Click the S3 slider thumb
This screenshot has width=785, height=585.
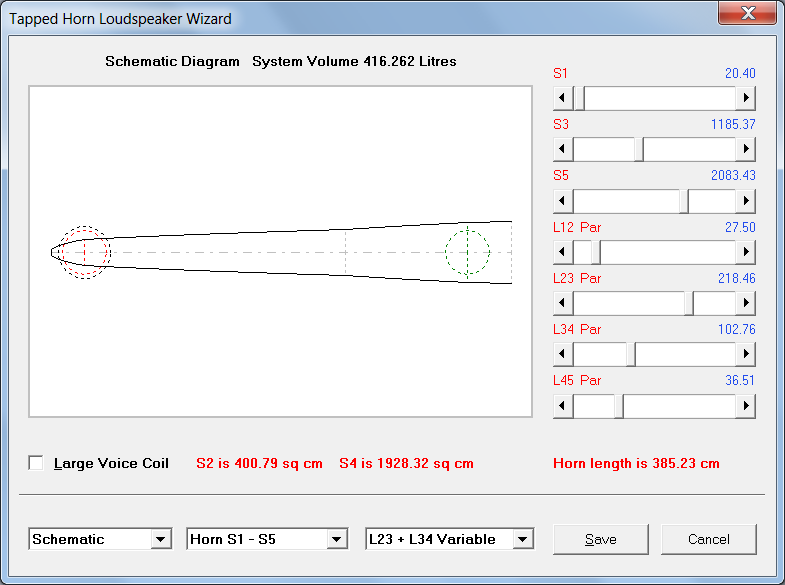click(x=639, y=149)
